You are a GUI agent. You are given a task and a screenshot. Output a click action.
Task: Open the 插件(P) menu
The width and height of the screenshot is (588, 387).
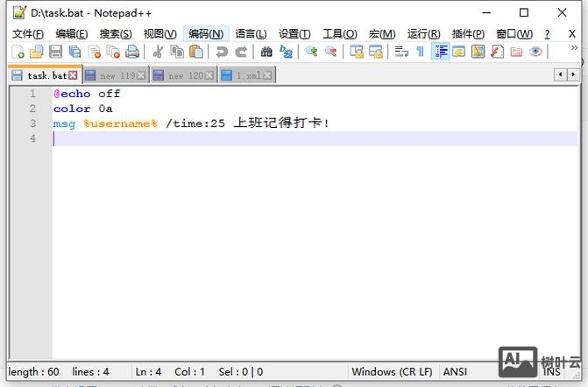tap(468, 34)
